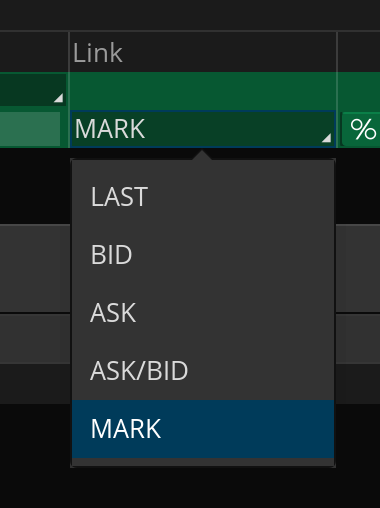Click the green cell above the % button

click(x=359, y=91)
